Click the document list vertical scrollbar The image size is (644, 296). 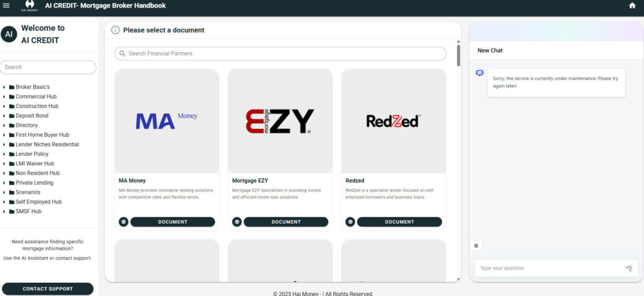pyautogui.click(x=458, y=55)
